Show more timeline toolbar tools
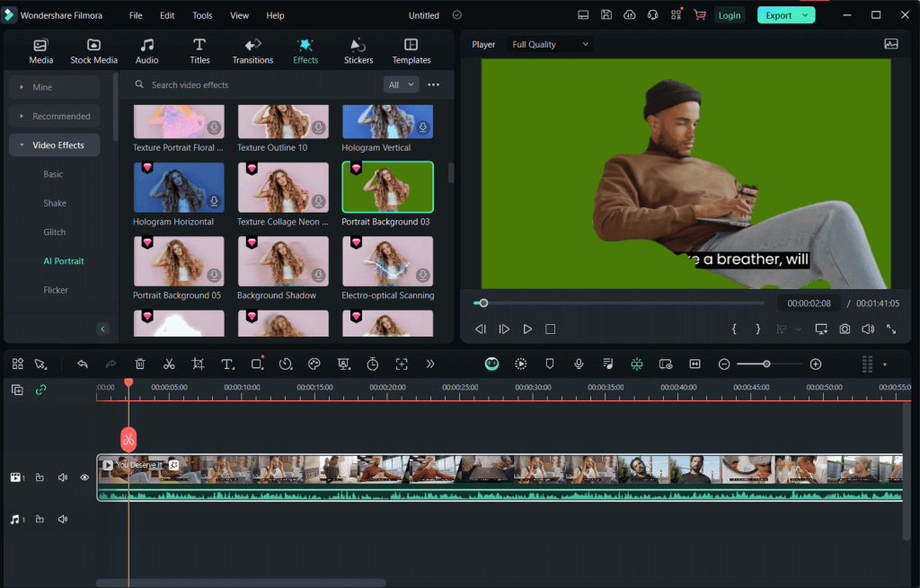This screenshot has height=588, width=920. point(430,364)
